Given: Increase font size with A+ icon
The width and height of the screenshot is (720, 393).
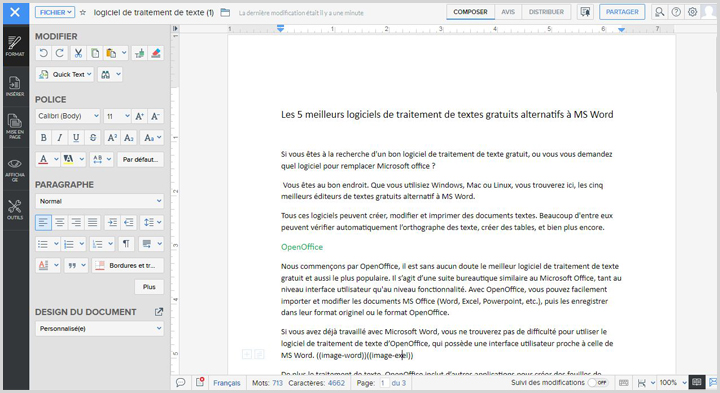Looking at the screenshot, I should pos(140,116).
